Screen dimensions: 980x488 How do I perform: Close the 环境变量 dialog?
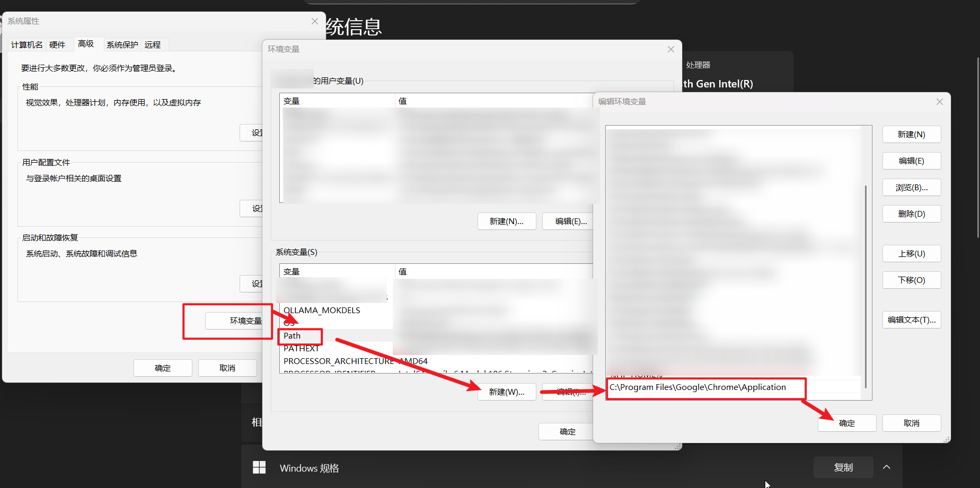pos(671,49)
